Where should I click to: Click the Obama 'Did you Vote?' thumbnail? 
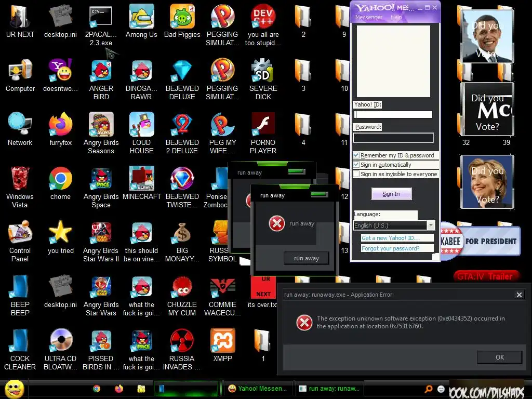coord(487,36)
